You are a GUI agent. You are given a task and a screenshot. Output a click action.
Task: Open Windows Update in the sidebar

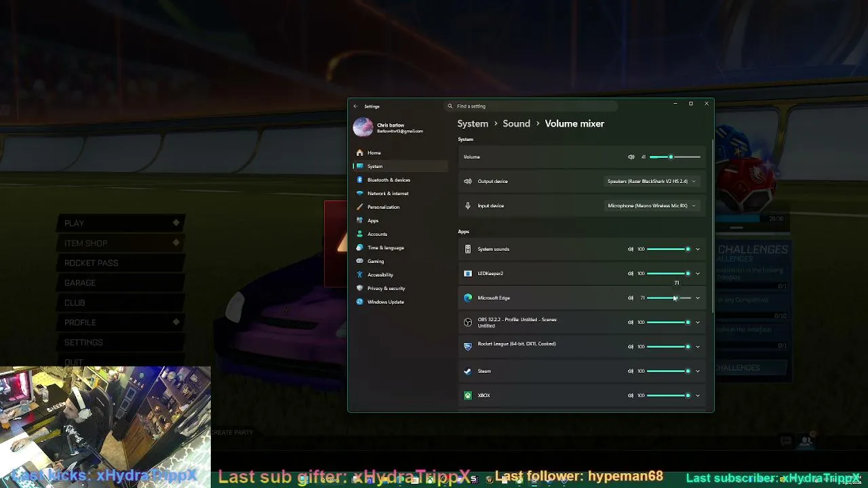(400, 302)
